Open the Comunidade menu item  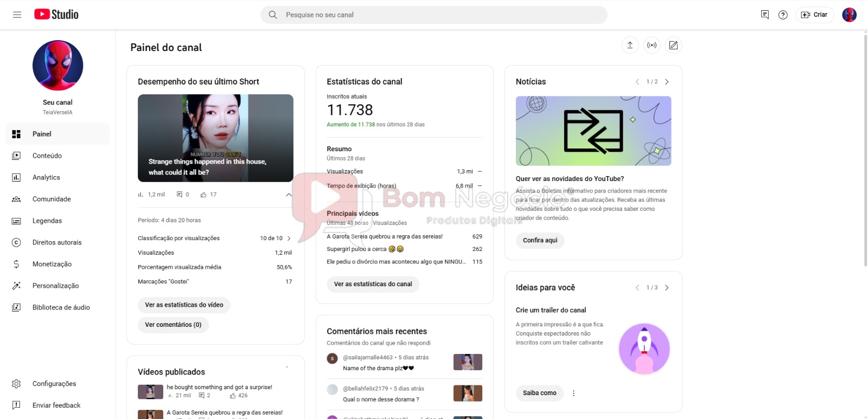pos(58,199)
